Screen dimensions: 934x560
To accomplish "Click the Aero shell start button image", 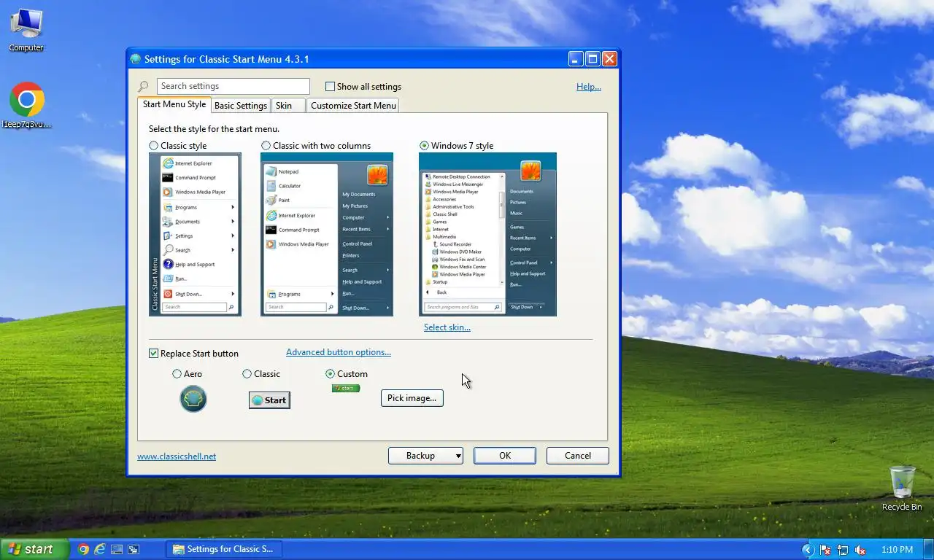I will 193,399.
